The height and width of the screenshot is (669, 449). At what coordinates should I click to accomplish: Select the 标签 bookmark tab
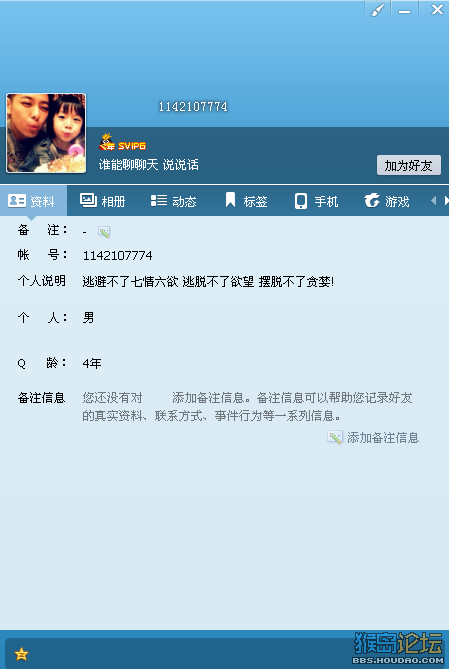pyautogui.click(x=246, y=201)
